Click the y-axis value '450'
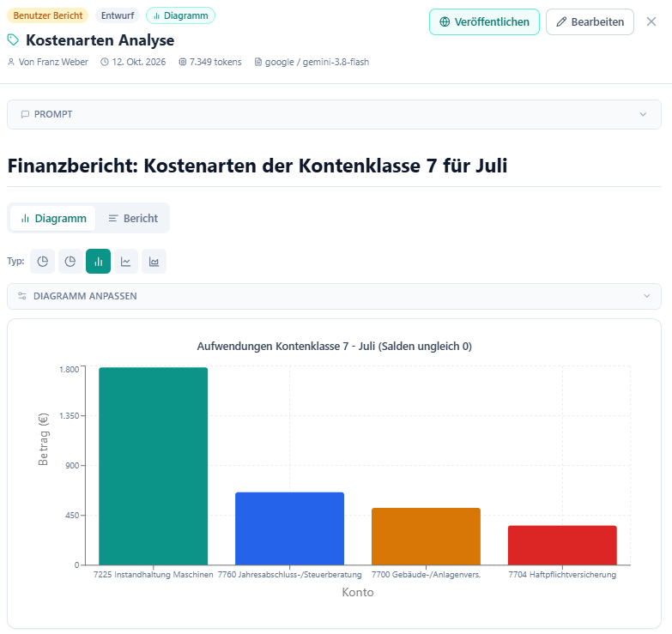The width and height of the screenshot is (672, 634). pyautogui.click(x=72, y=515)
